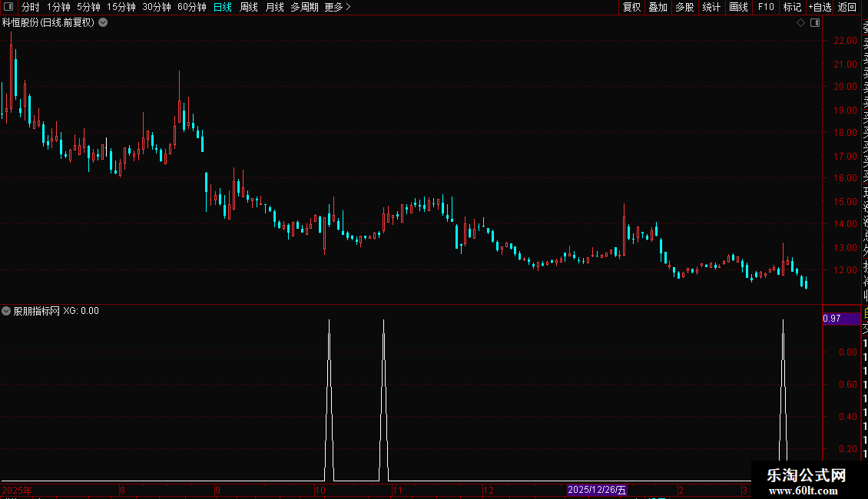The height and width of the screenshot is (499, 868).
Task: Open the 统计 statistics button
Action: click(x=711, y=7)
